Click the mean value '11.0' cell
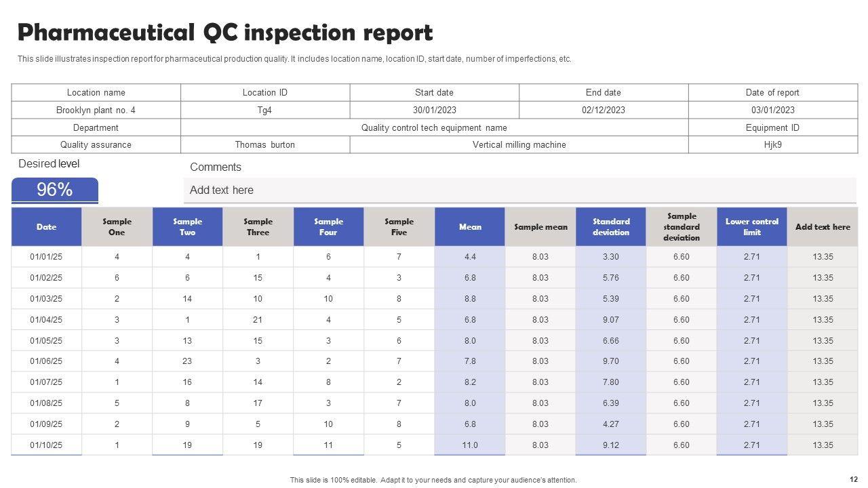The width and height of the screenshot is (868, 488). point(470,445)
